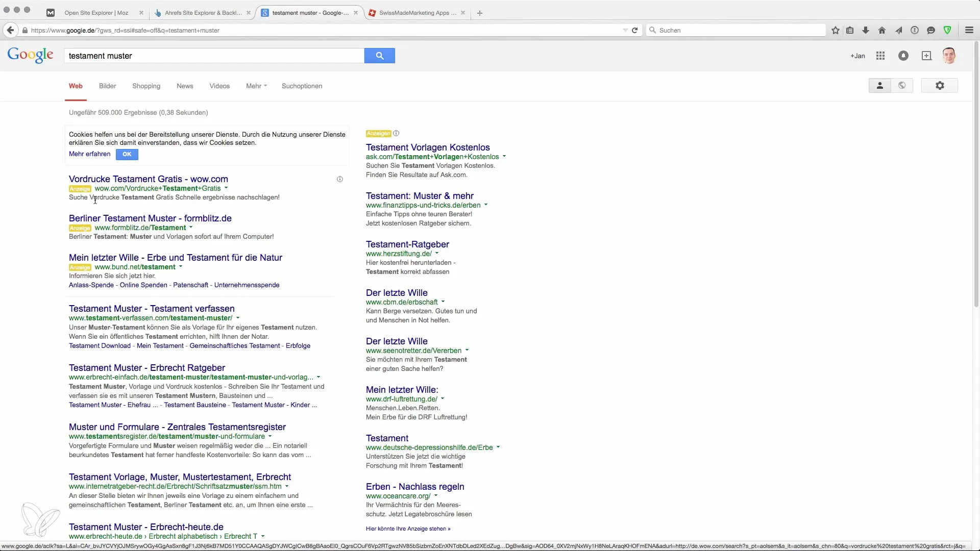Open the +Jan Google+ profile link
This screenshot has height=551, width=980.
(x=857, y=56)
